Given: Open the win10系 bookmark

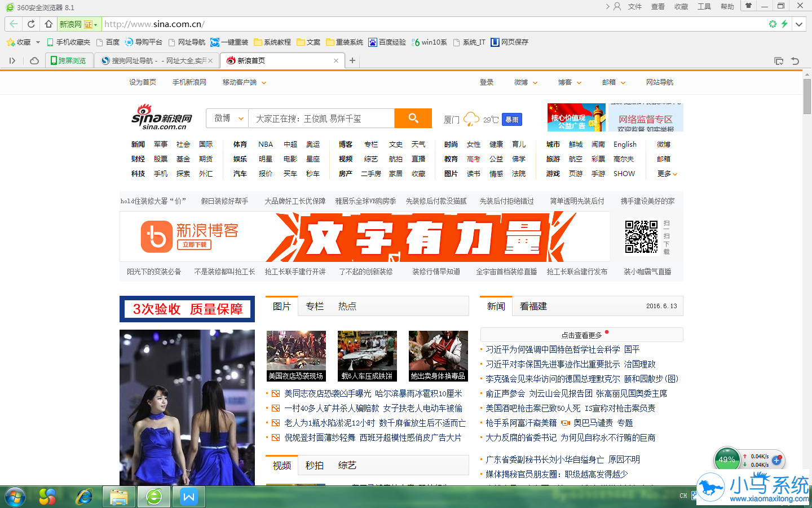Looking at the screenshot, I should click(430, 42).
